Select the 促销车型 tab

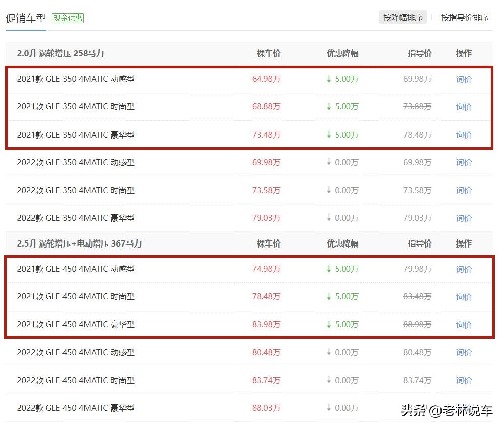click(26, 18)
